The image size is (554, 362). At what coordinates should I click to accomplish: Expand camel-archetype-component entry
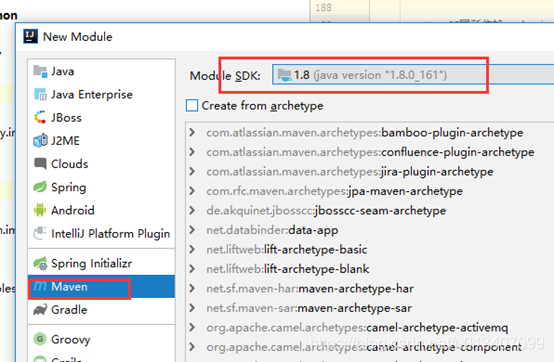[192, 347]
